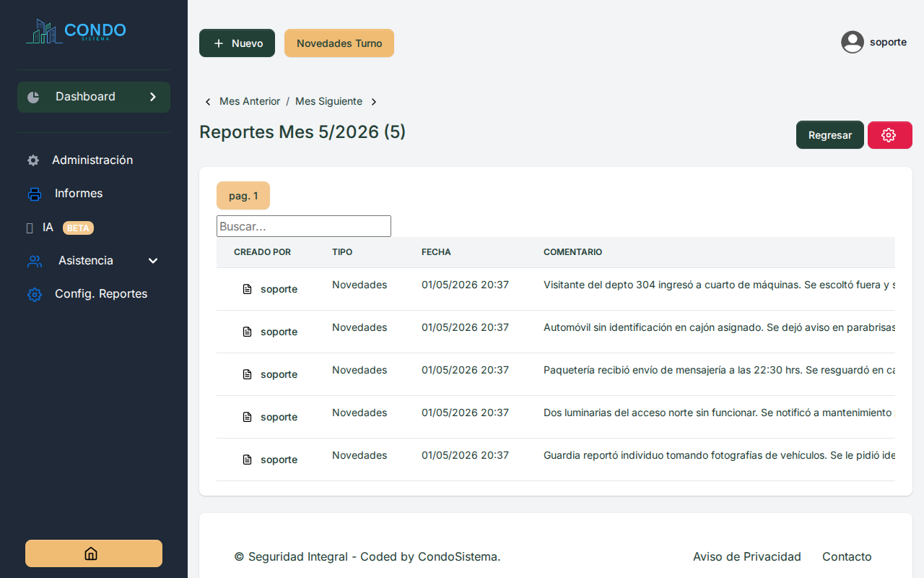Click the right chevron for next month
This screenshot has height=578, width=924.
(x=374, y=102)
